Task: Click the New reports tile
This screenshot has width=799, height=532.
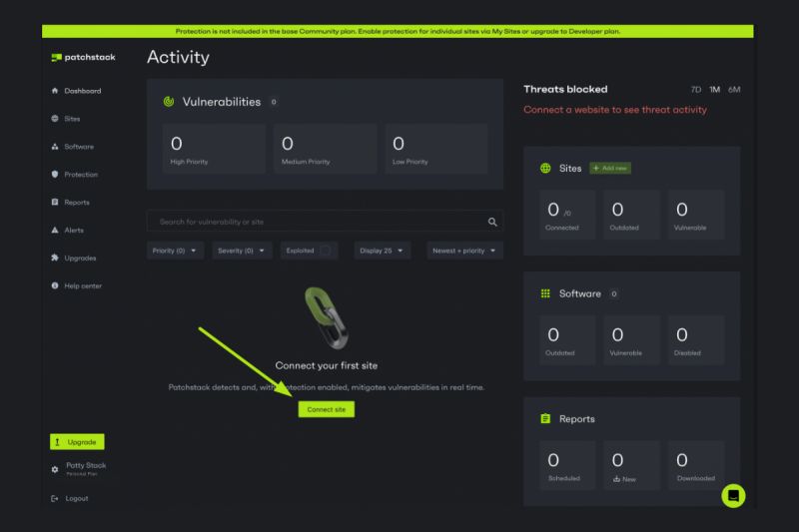Action: click(x=631, y=465)
